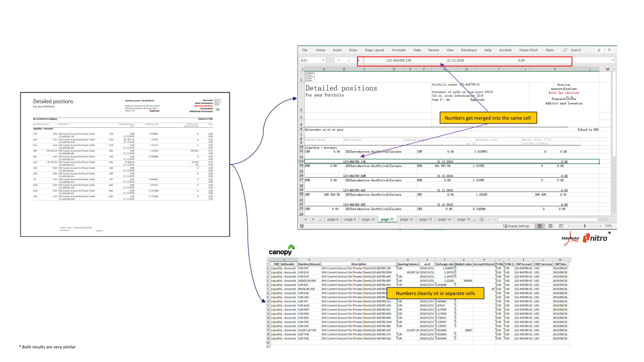Click the Insert Function fx icon
Image resolution: width=644 pixels, height=362 pixels.
(x=359, y=61)
